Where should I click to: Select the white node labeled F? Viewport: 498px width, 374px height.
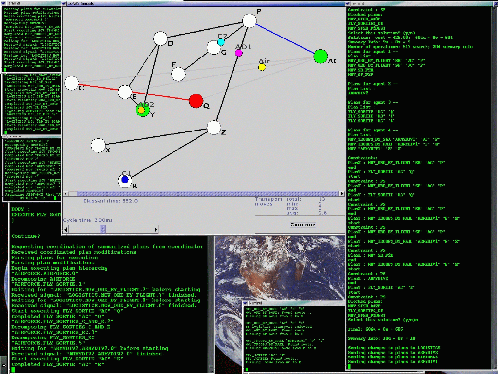click(179, 74)
